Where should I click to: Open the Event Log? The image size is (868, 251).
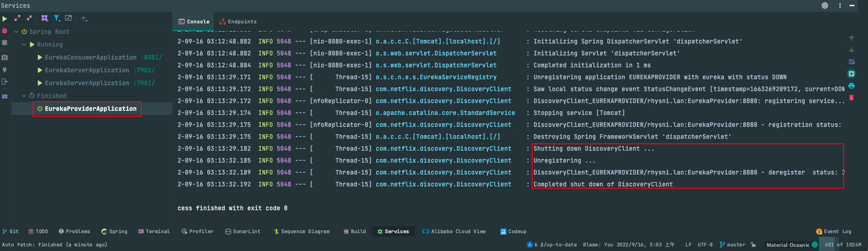click(834, 231)
